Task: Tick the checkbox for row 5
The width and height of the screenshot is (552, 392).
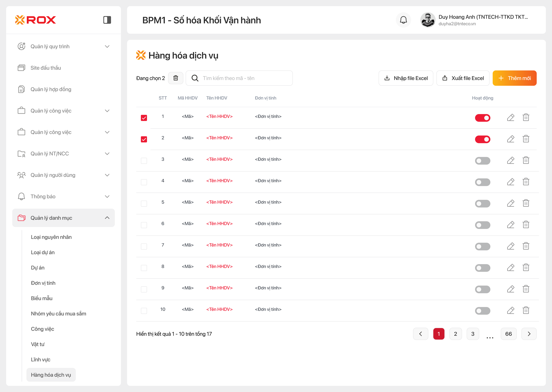Action: [x=144, y=203]
